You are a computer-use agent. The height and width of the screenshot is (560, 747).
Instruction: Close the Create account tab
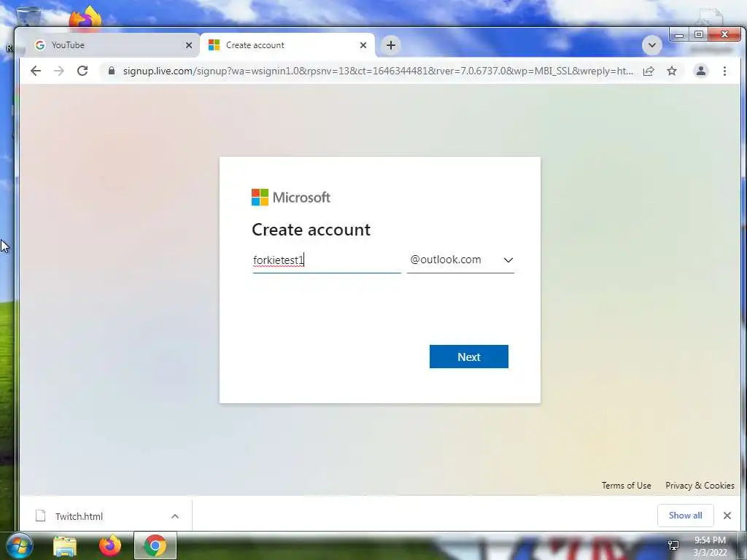(363, 45)
